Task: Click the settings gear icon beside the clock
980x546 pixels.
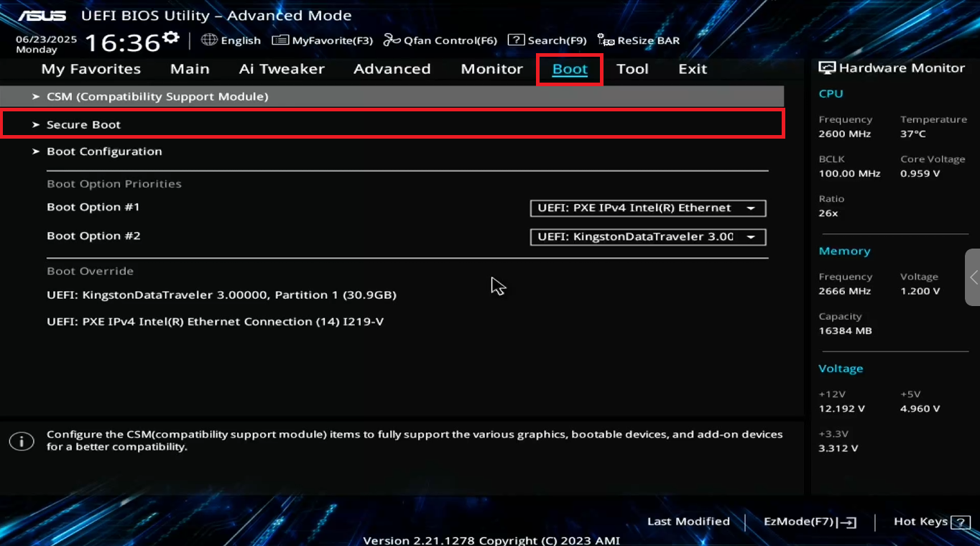Action: (170, 37)
